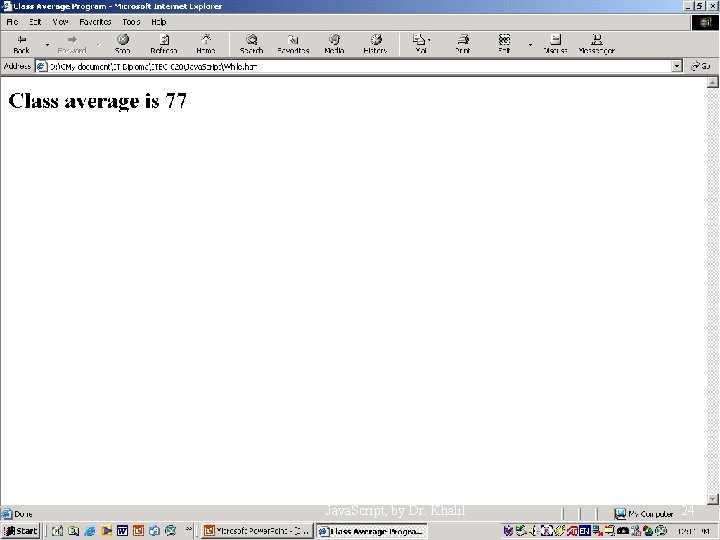Click the page icon in address bar
Viewport: 720px width, 540px height.
[x=42, y=66]
